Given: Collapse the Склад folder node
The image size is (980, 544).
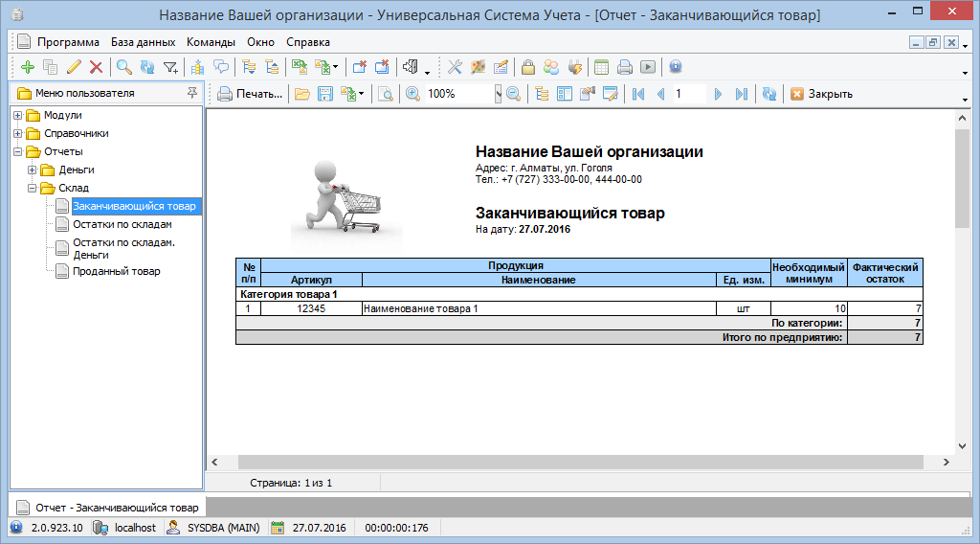Looking at the screenshot, I should [x=33, y=189].
